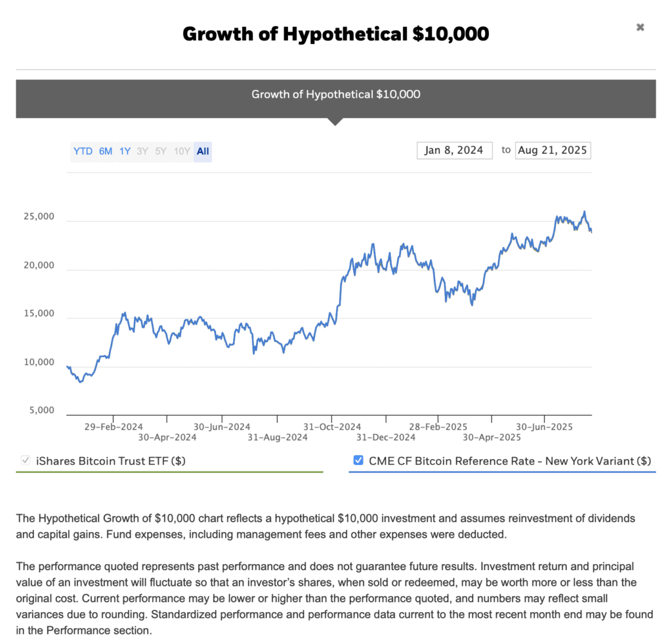672x635 pixels.
Task: Click the chart line at its highest peak
Action: 583,211
